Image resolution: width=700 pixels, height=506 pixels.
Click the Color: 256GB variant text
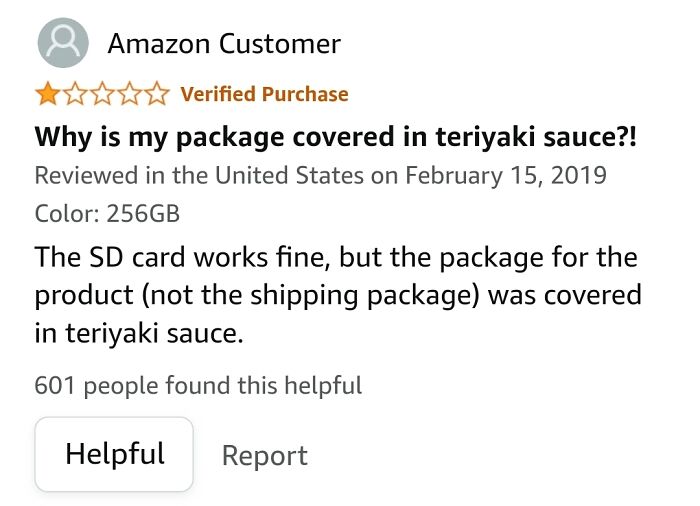click(x=107, y=213)
